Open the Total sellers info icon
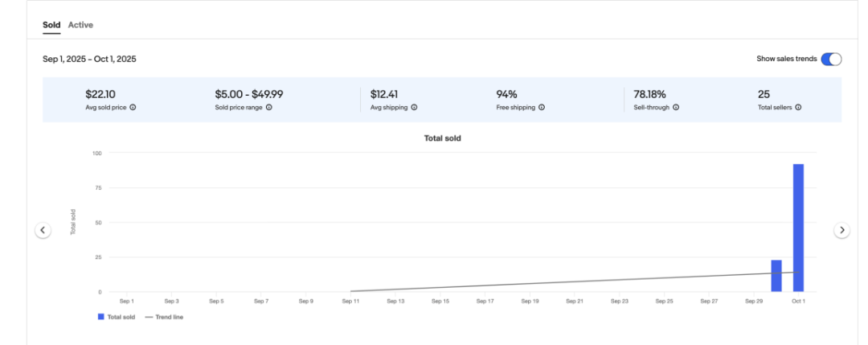The width and height of the screenshot is (868, 345). tap(798, 107)
